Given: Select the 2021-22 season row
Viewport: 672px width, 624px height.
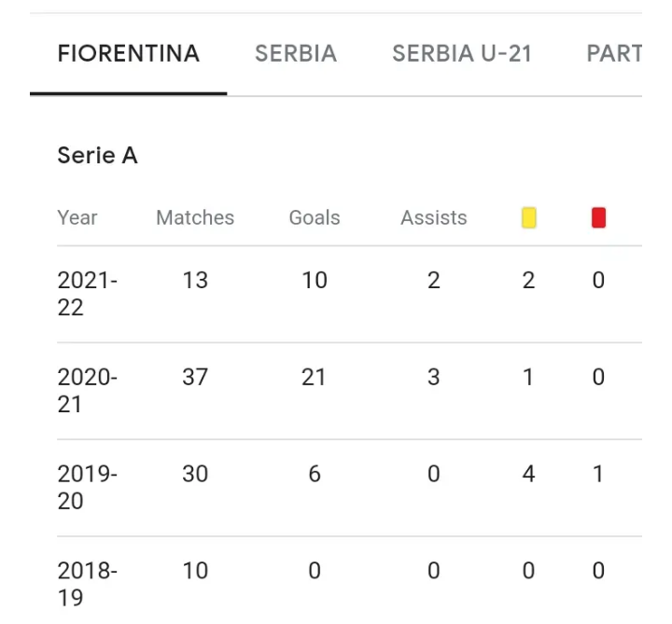Looking at the screenshot, I should pyautogui.click(x=349, y=294).
